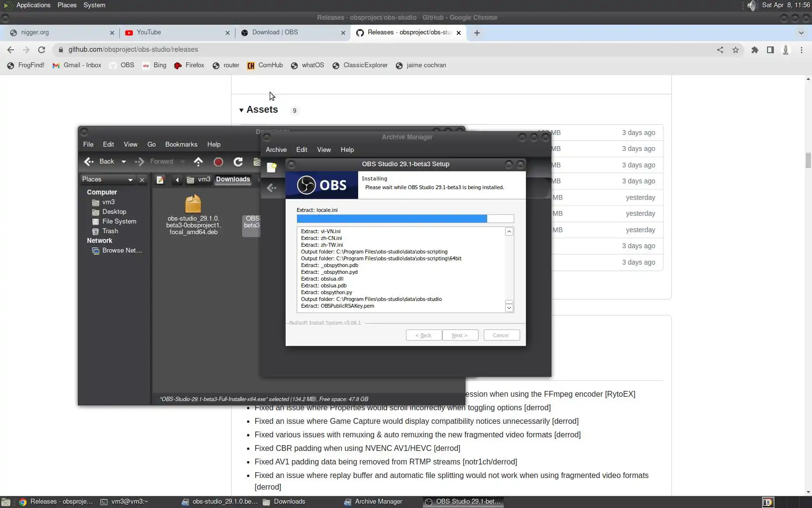
Task: Select Desktop in Places sidebar
Action: tap(109, 212)
